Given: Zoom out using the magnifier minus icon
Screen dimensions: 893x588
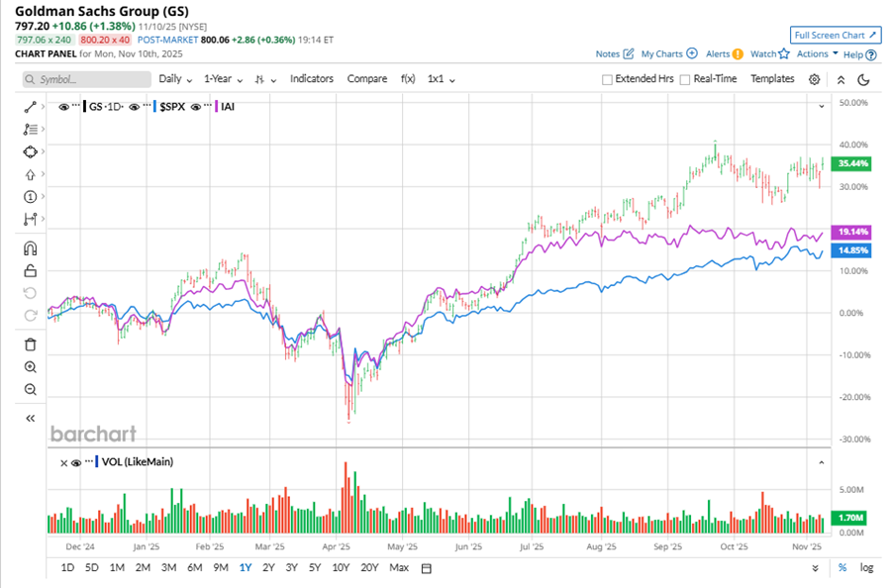Looking at the screenshot, I should [x=30, y=390].
